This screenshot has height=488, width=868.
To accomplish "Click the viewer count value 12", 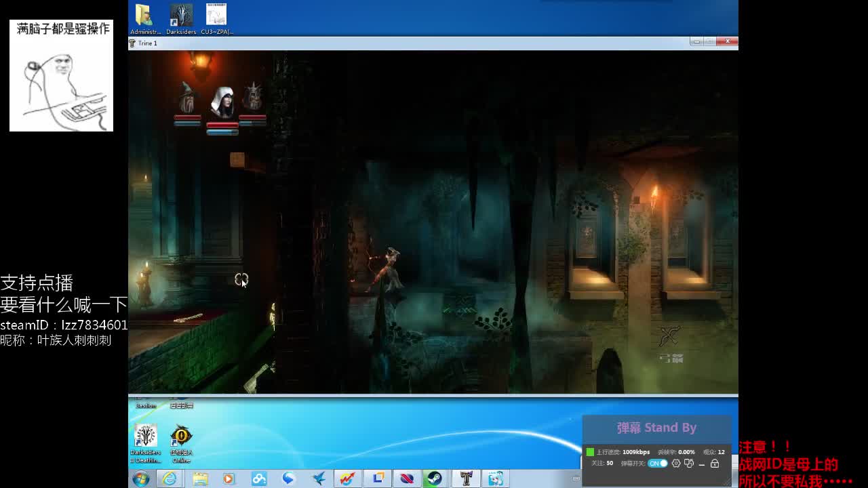I will 721,452.
